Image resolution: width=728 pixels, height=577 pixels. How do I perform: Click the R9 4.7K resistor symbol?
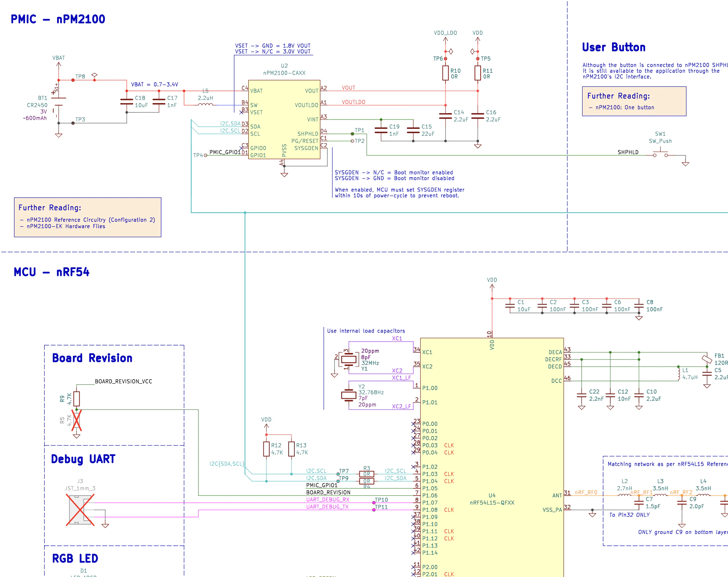(76, 399)
